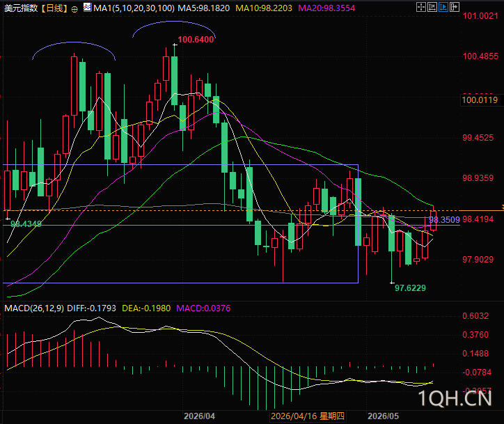The height and width of the screenshot is (424, 504).
Task: Click the DIFF:-0.1793 value
Action: (92, 308)
